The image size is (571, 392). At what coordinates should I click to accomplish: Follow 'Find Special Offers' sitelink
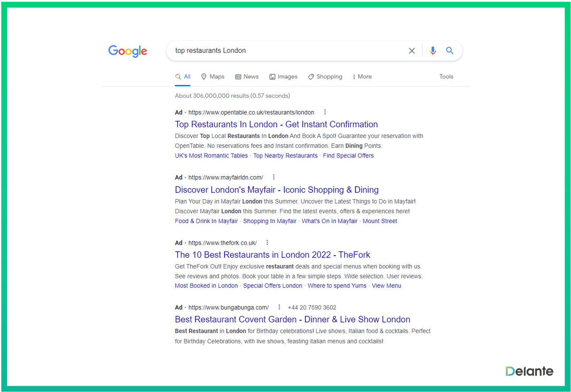pyautogui.click(x=348, y=156)
